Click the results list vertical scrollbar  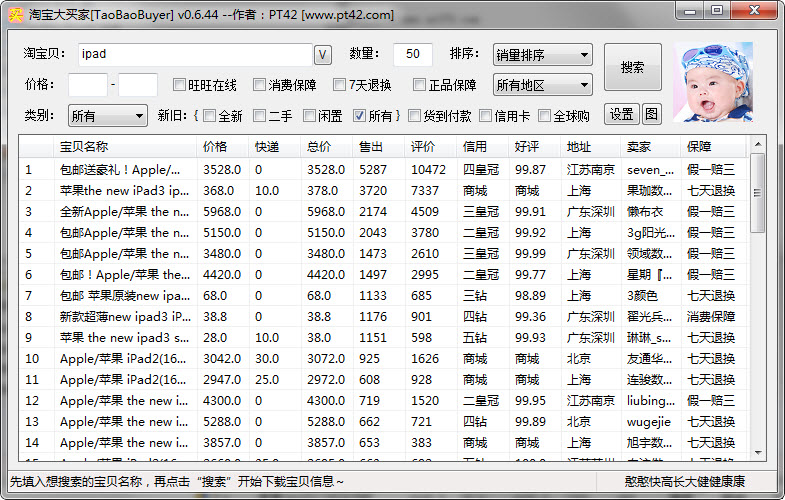[757, 300]
